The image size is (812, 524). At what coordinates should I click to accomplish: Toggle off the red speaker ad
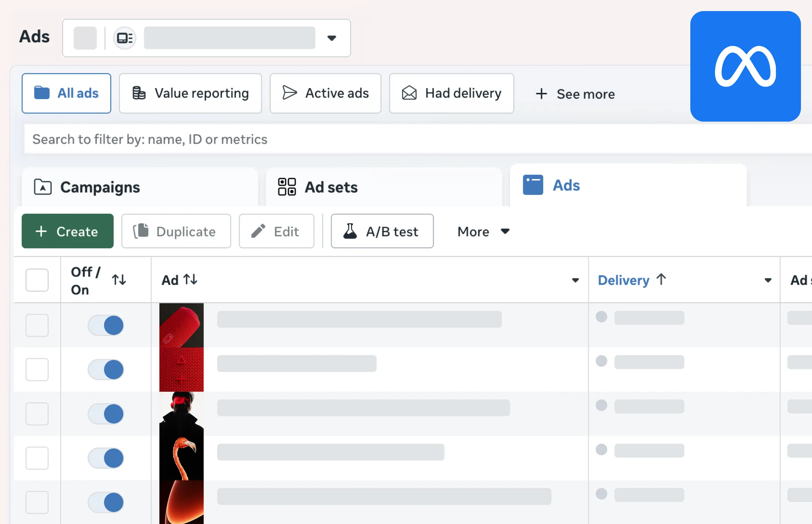tap(106, 325)
